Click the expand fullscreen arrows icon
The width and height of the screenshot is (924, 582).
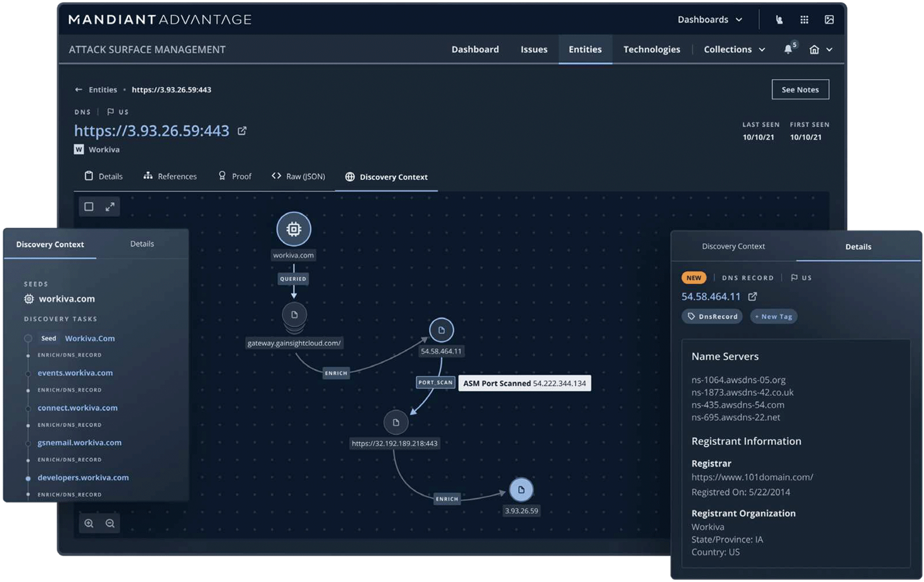click(x=110, y=207)
